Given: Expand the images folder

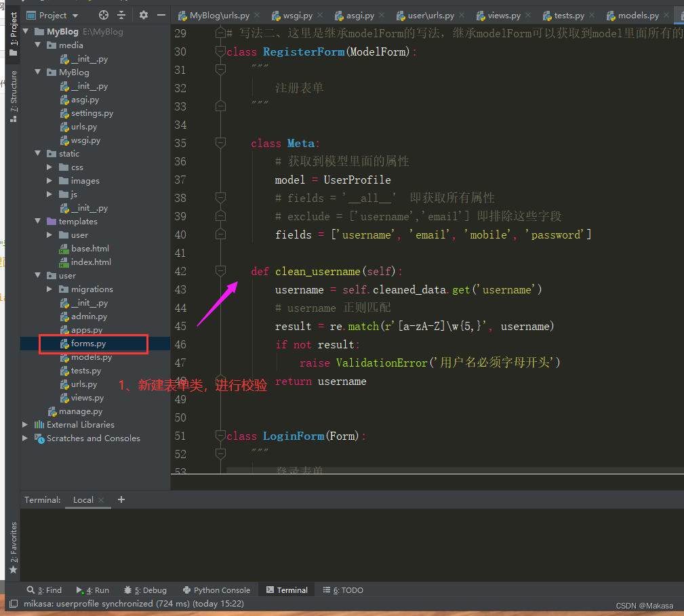Looking at the screenshot, I should [x=49, y=180].
